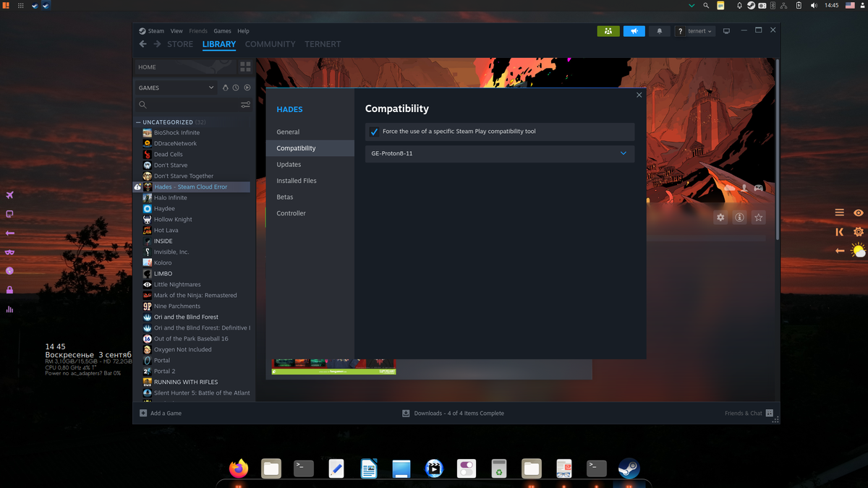Open Hades game info icon

pos(739,217)
